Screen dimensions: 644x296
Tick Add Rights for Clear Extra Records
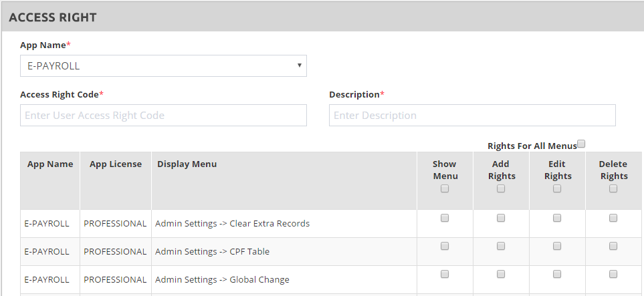pyautogui.click(x=501, y=218)
